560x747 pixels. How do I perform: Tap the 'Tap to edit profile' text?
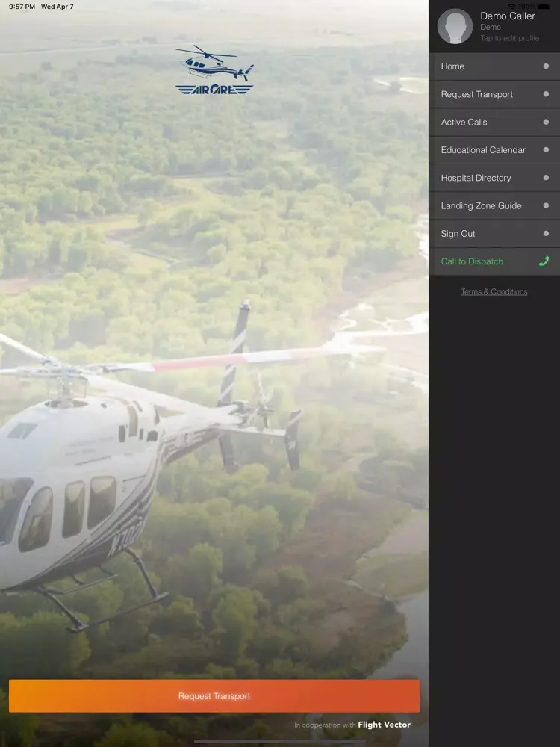pos(509,38)
